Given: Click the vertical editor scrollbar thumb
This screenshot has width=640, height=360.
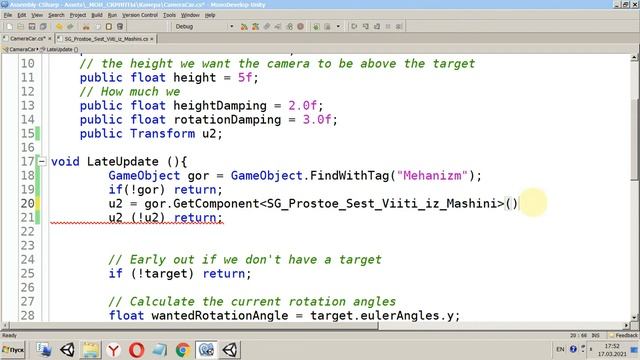Looking at the screenshot, I should (x=634, y=140).
